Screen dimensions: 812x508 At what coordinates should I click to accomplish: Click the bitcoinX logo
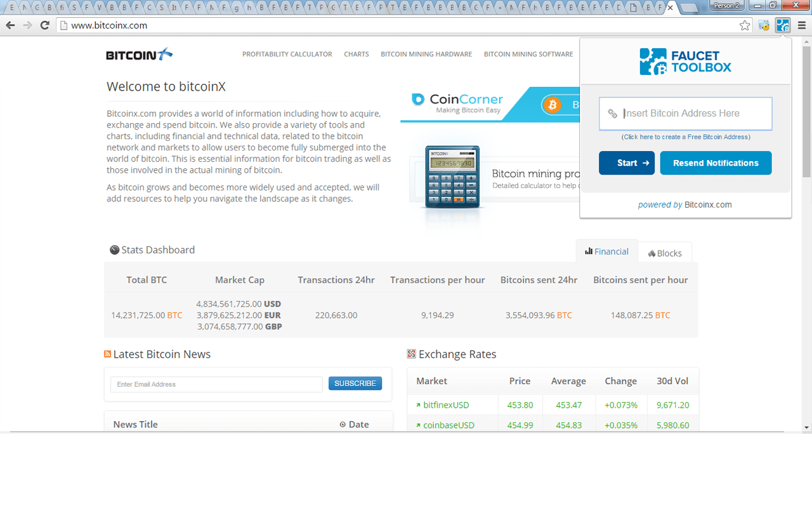click(139, 54)
